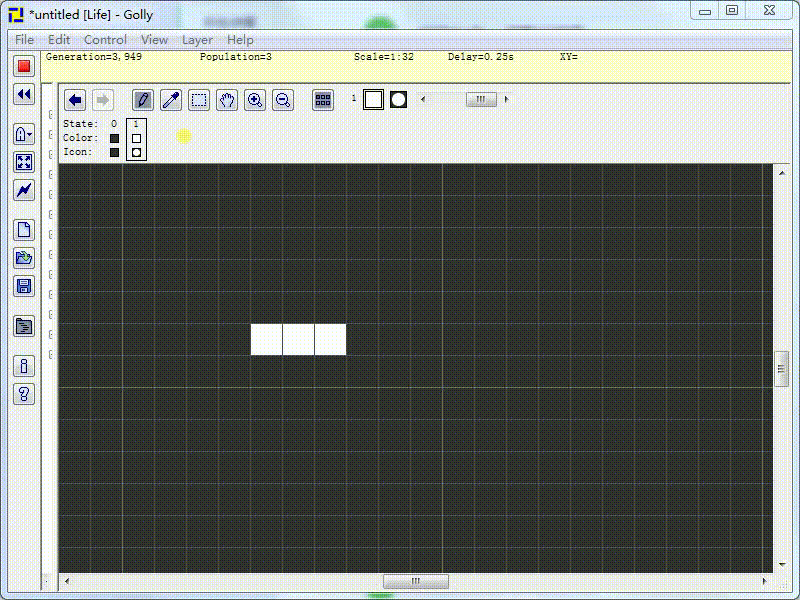The width and height of the screenshot is (800, 600).
Task: Open the File menu
Action: click(24, 40)
